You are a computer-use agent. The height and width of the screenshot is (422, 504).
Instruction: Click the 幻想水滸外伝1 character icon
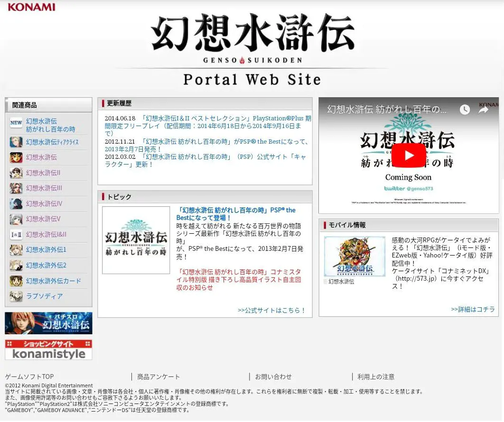point(16,250)
